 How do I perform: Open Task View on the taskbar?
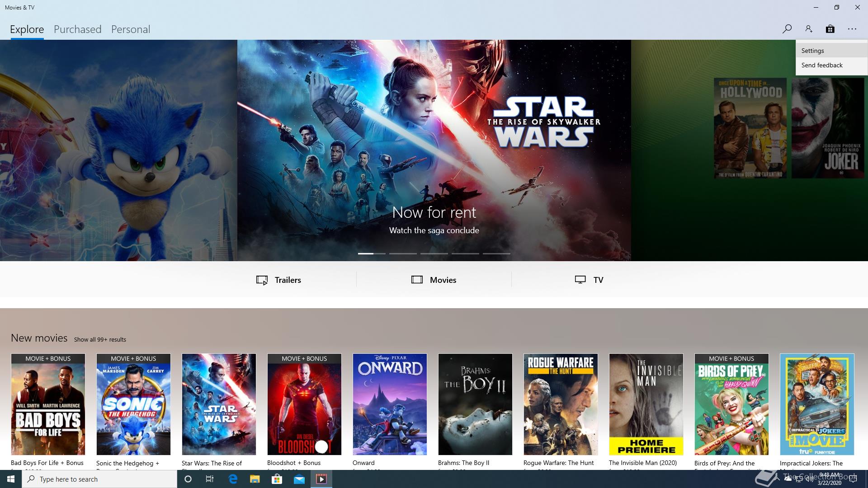[x=210, y=479]
